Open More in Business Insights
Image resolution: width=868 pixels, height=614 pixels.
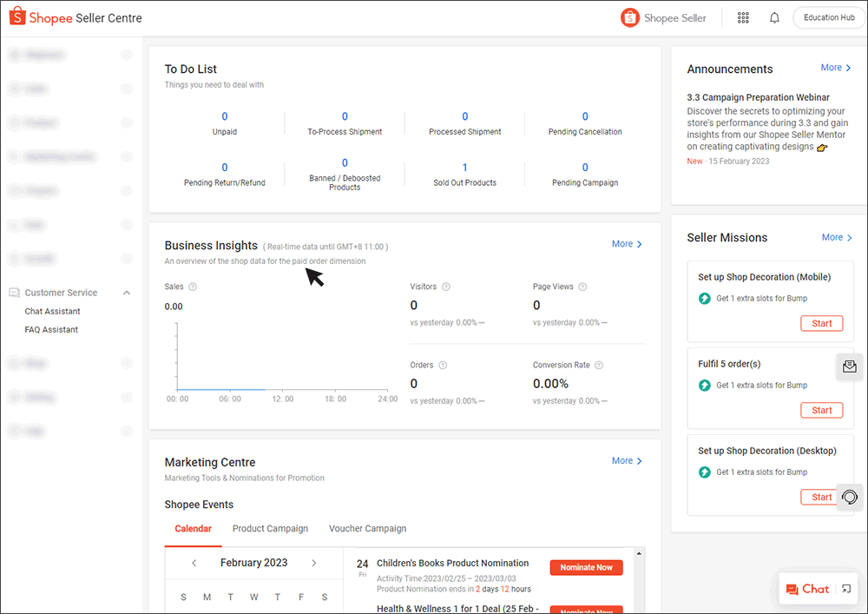pyautogui.click(x=627, y=244)
